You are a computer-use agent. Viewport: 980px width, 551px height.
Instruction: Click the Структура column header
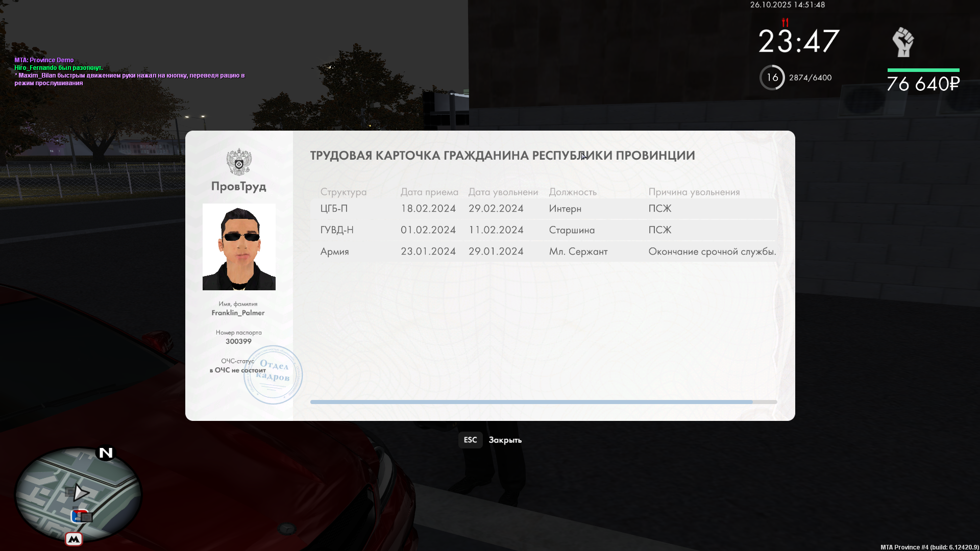(343, 192)
